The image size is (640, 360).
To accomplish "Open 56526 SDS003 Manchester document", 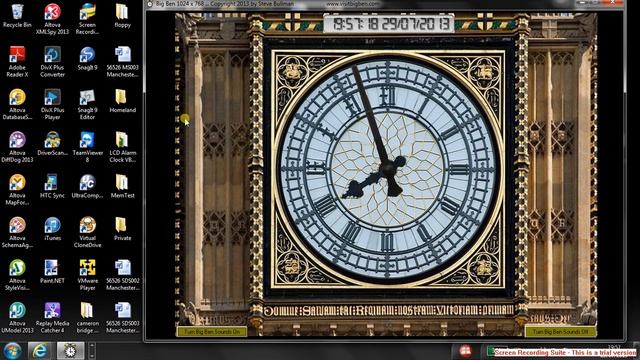I will click(x=122, y=318).
